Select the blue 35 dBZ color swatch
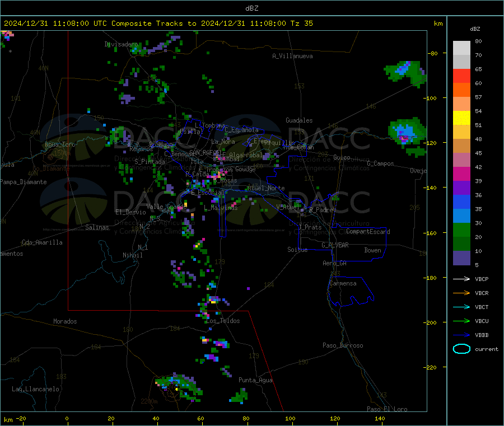The image size is (504, 426). [461, 202]
